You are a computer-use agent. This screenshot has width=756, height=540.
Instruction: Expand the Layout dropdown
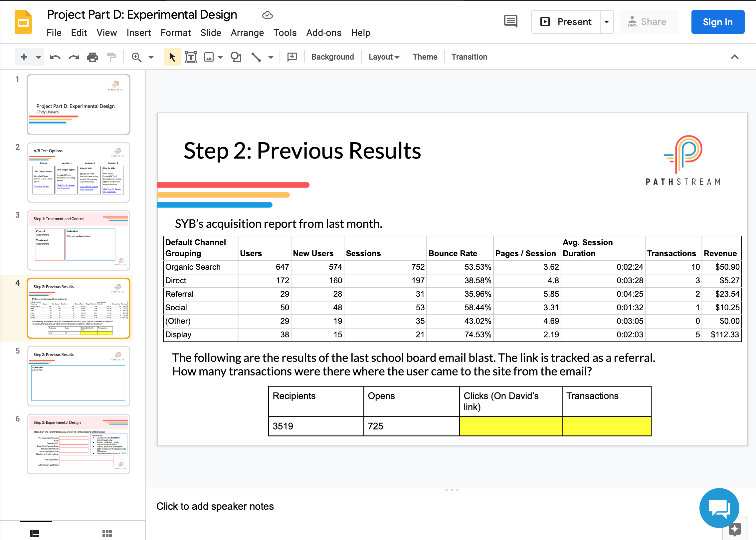384,57
